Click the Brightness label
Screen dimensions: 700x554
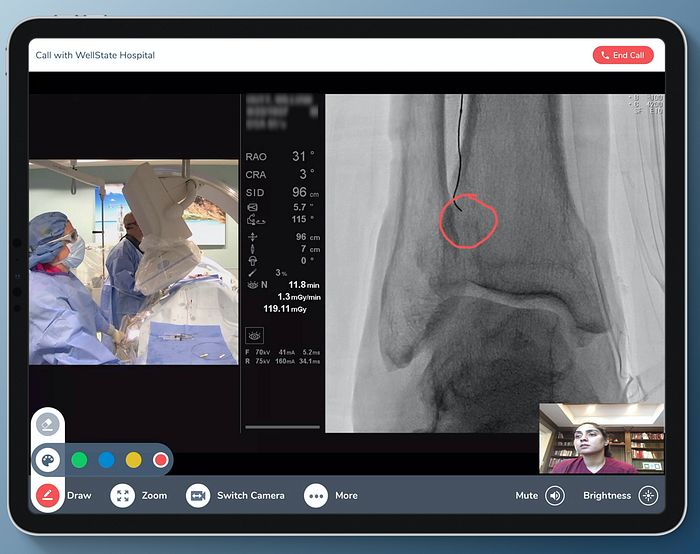tap(607, 495)
